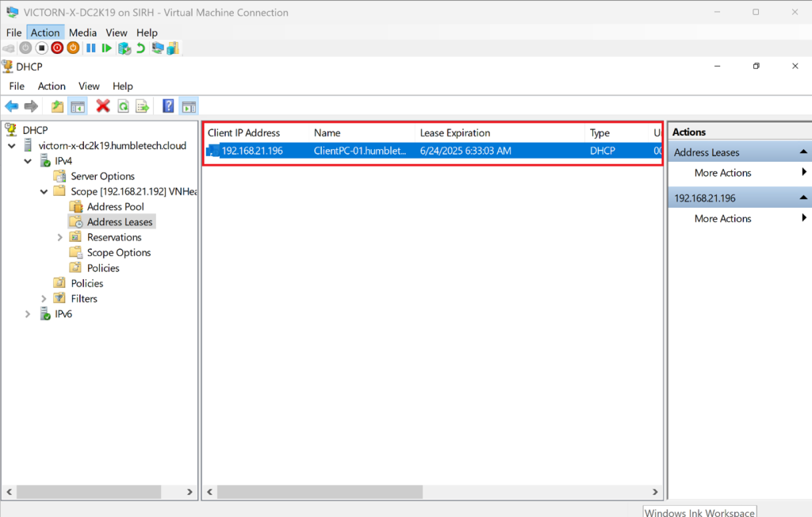
Task: Click the Export List toolbar icon
Action: coord(143,106)
